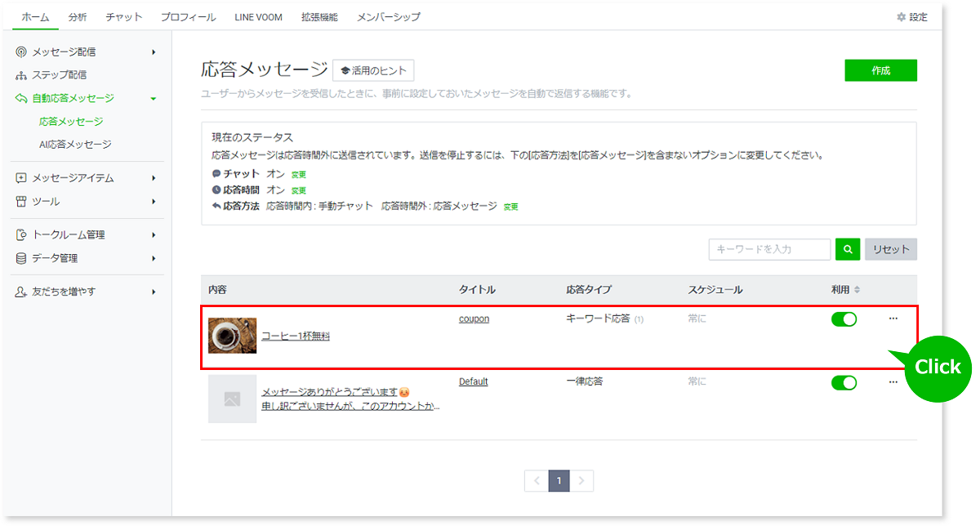Click the previous page arrow
980x526 pixels.
(537, 481)
